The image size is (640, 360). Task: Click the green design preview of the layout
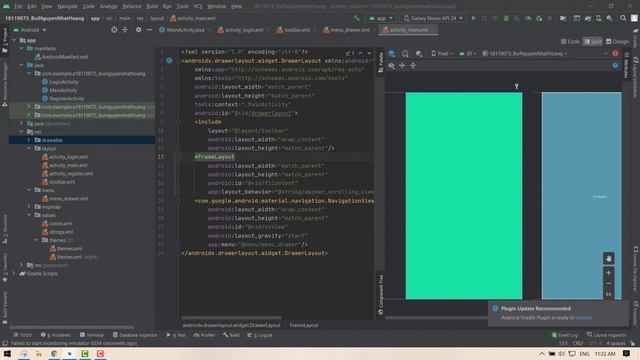pyautogui.click(x=464, y=196)
